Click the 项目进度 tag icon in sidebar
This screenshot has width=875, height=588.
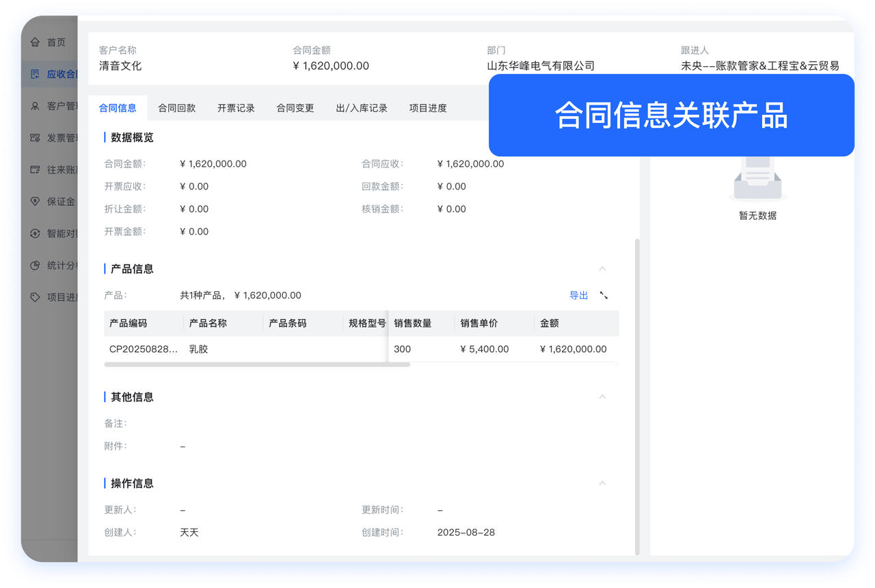point(36,297)
